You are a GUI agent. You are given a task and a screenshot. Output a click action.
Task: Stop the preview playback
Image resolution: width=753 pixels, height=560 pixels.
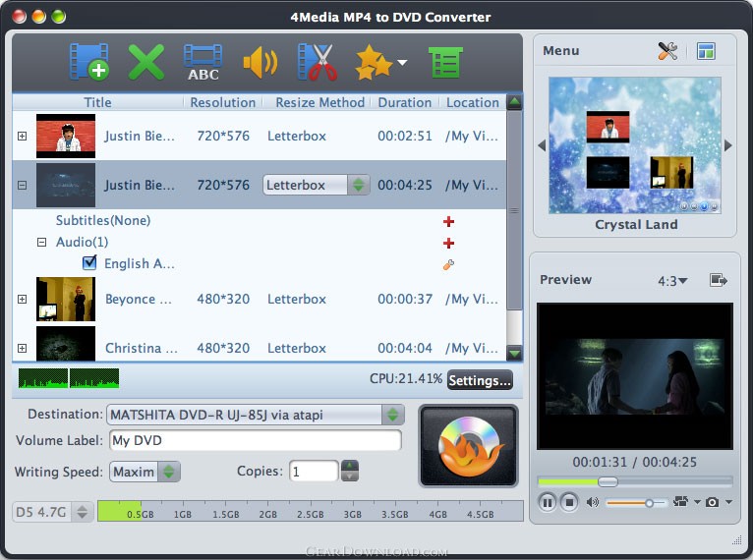569,502
